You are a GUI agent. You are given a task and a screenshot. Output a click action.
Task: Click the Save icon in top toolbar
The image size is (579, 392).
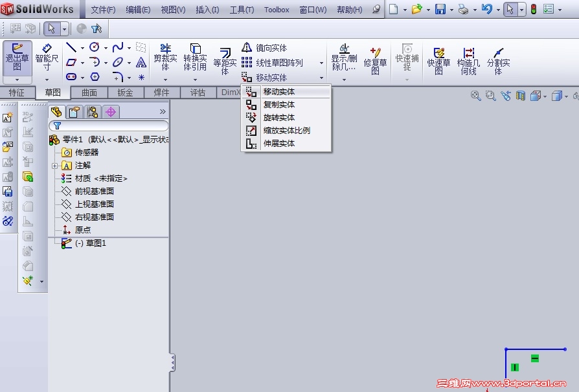pyautogui.click(x=440, y=9)
